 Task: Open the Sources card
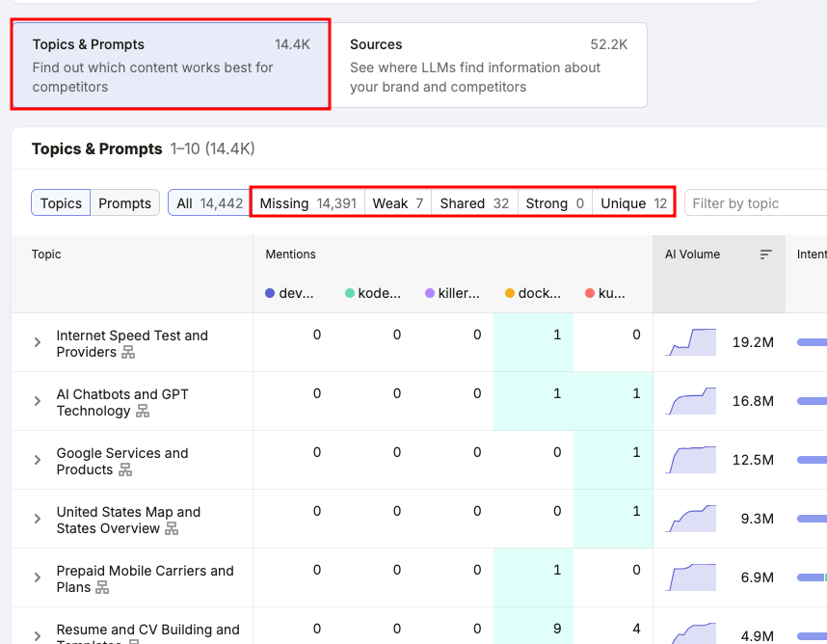pyautogui.click(x=489, y=65)
